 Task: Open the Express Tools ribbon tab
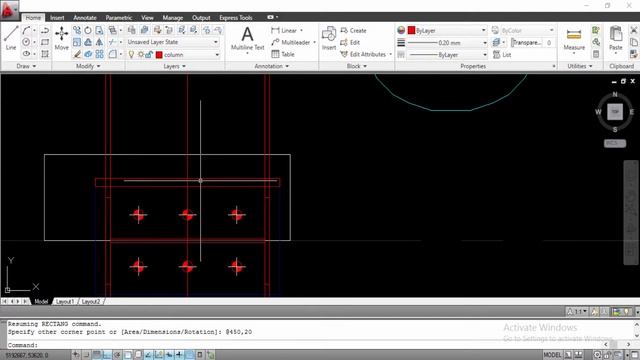pos(236,18)
